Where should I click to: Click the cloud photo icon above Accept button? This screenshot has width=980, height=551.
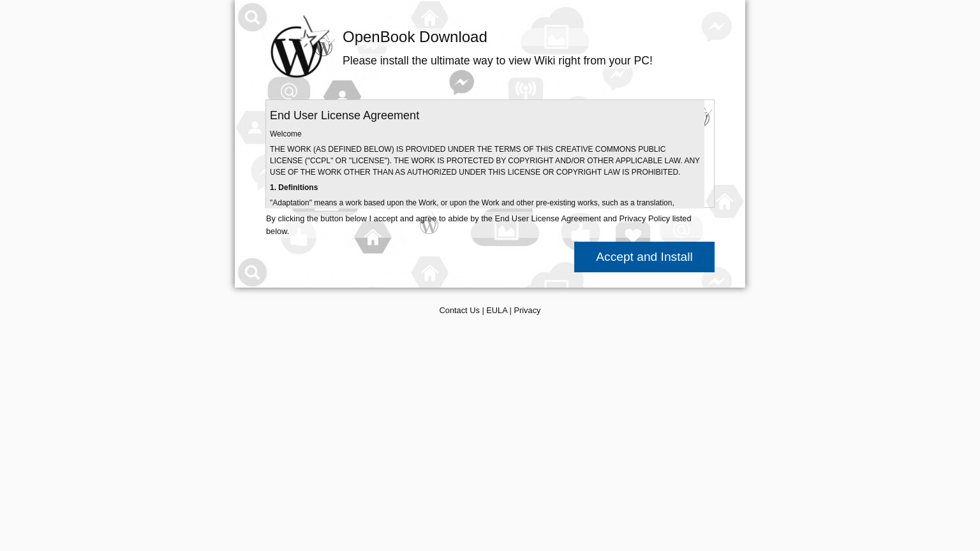(505, 228)
